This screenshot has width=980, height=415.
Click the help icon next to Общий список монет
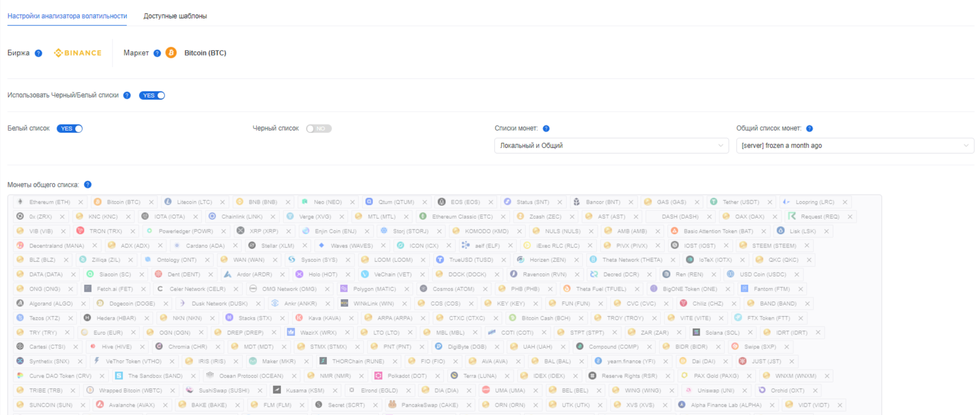(809, 128)
